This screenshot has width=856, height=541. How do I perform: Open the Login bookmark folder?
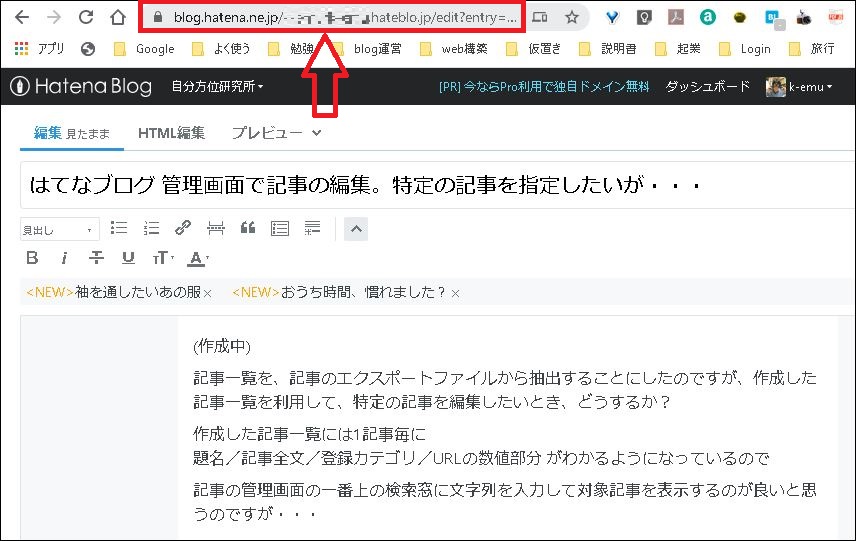click(x=745, y=49)
